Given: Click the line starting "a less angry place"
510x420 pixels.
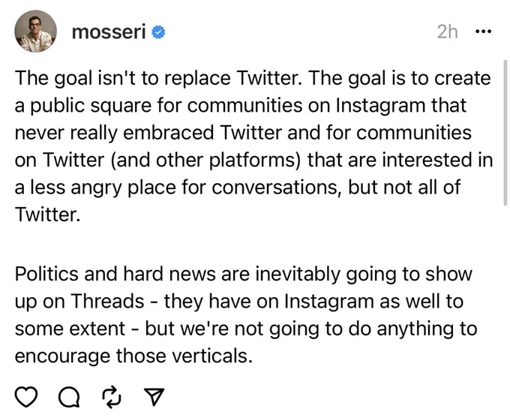Looking at the screenshot, I should click(238, 187).
